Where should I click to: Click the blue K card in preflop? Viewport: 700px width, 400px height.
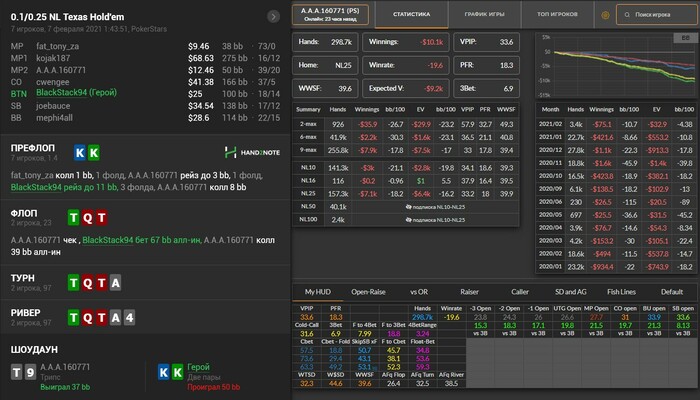80,153
